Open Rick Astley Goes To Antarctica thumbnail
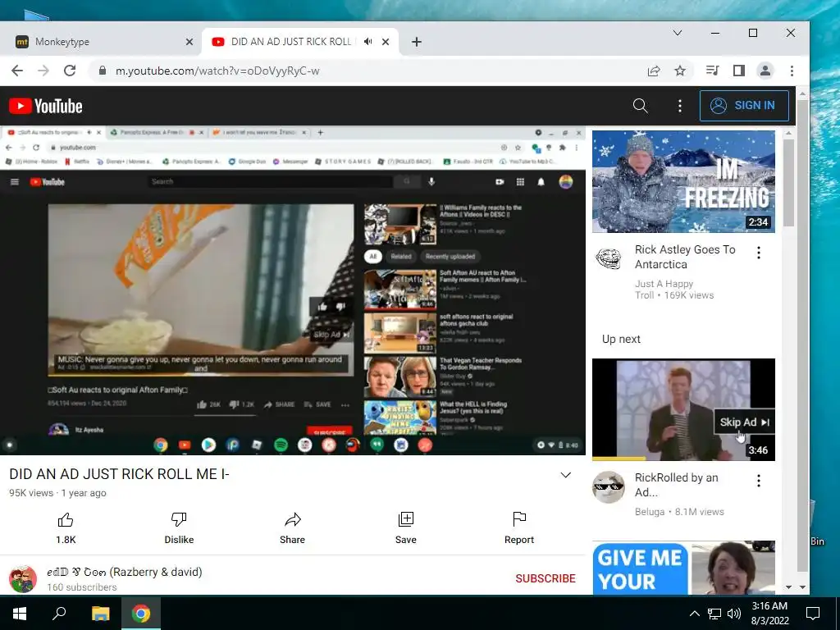The image size is (840, 630). [x=683, y=181]
